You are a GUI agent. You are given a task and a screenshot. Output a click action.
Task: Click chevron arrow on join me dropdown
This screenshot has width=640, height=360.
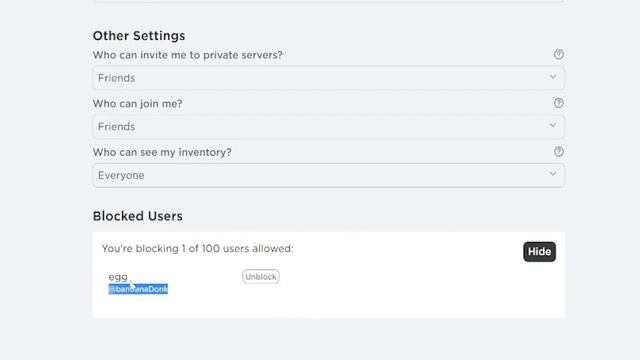(x=553, y=125)
